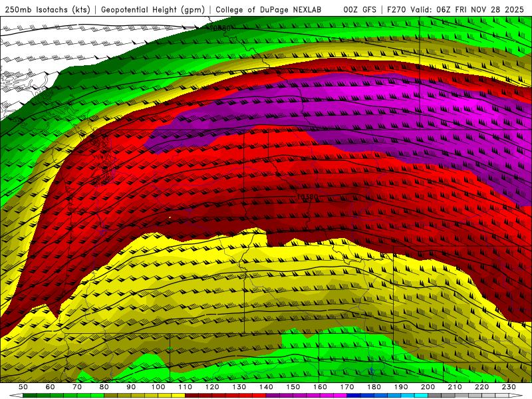Click the 160 value on the color scale
Screen dimensions: 532x399
(320, 387)
